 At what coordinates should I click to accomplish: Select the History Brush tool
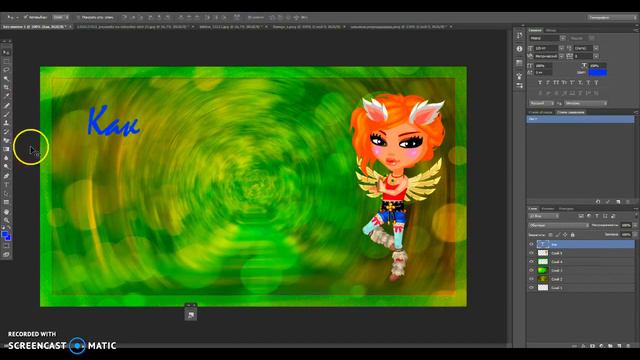point(6,131)
